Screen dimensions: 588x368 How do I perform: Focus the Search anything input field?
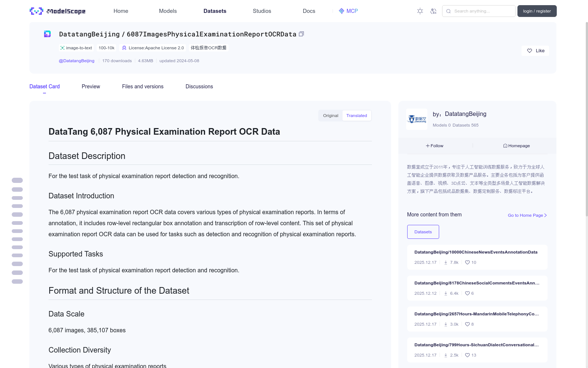click(x=479, y=11)
